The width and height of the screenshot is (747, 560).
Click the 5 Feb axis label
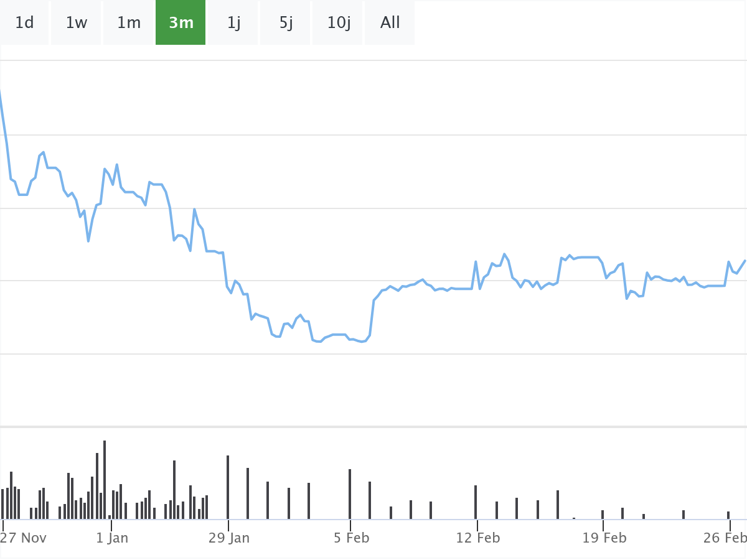pyautogui.click(x=351, y=538)
